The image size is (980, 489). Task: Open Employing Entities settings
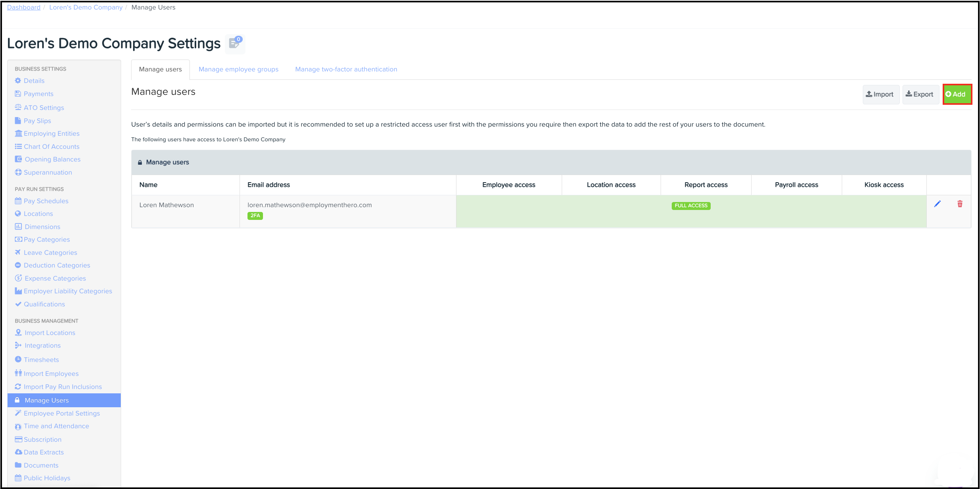51,134
